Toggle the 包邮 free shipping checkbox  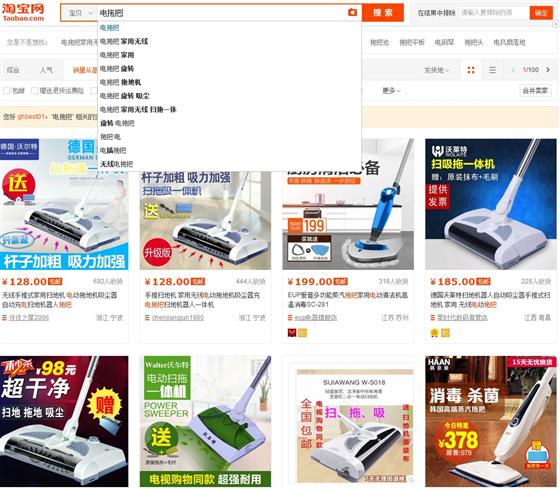(x=6, y=91)
